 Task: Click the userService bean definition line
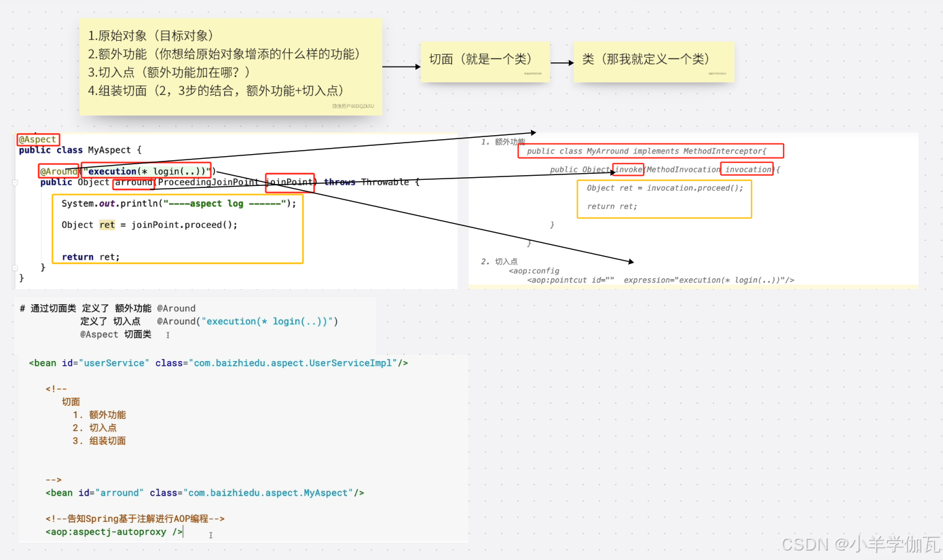pyautogui.click(x=217, y=362)
